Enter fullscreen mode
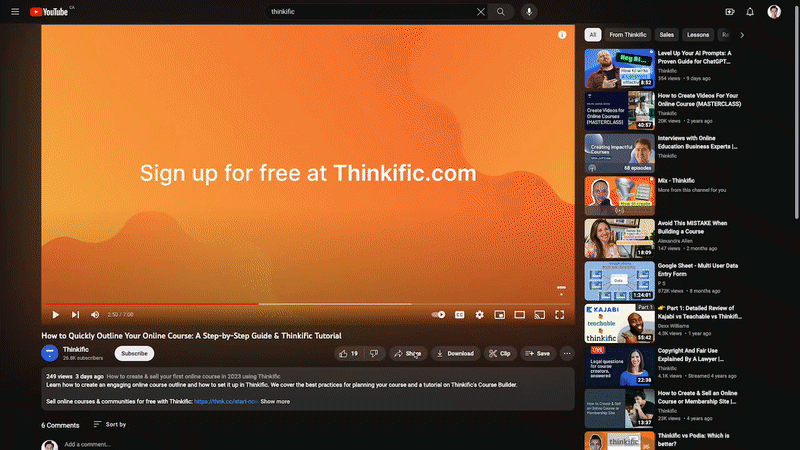 coord(560,315)
